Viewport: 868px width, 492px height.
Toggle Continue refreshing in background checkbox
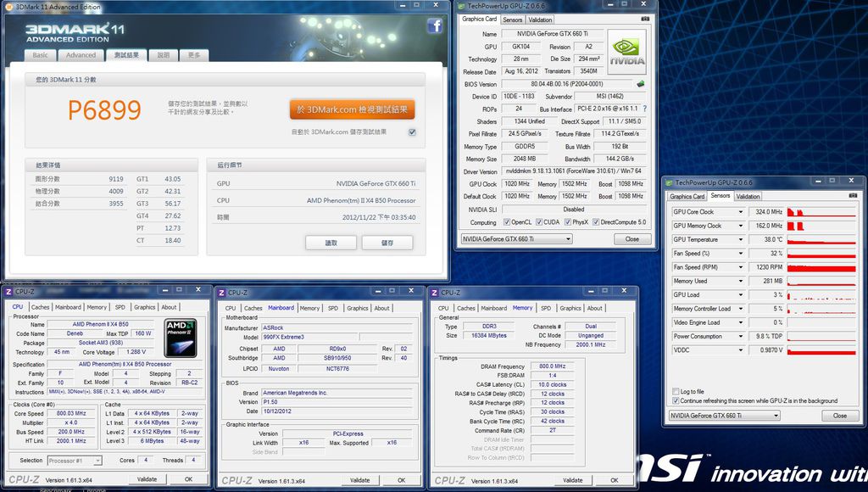(x=676, y=400)
